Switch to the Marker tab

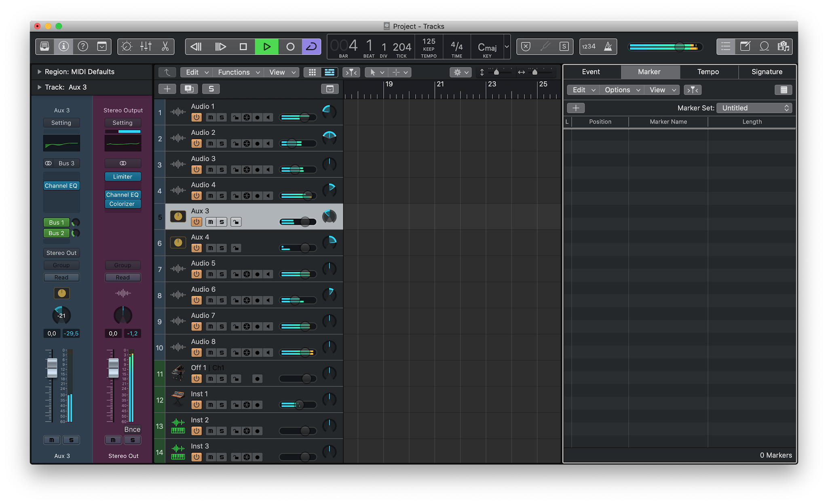pyautogui.click(x=649, y=72)
